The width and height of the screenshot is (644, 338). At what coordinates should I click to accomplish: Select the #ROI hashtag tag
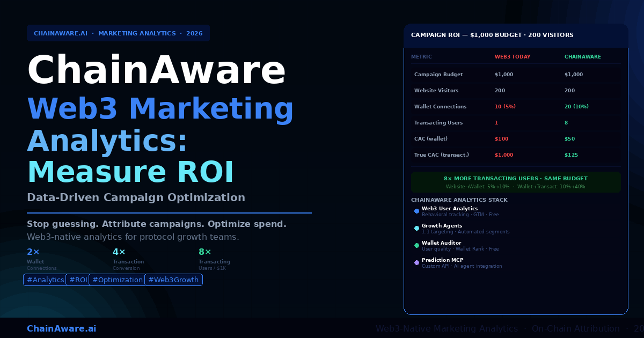pos(77,280)
